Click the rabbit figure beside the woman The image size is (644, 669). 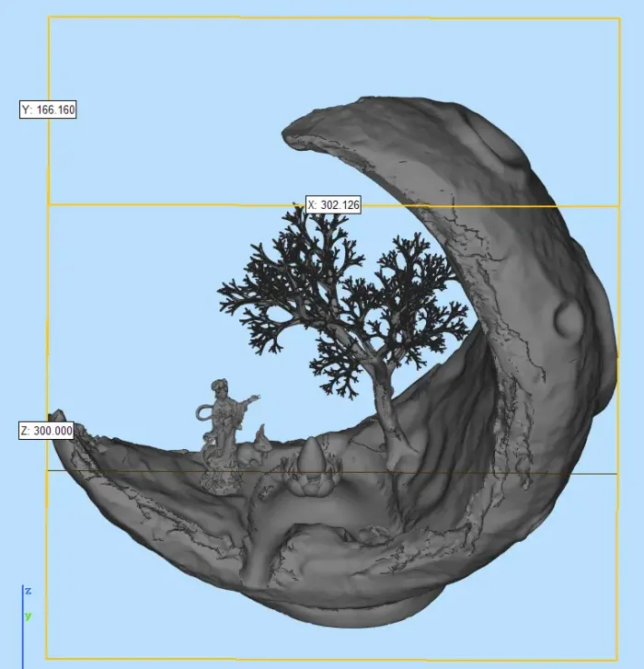coord(255,448)
